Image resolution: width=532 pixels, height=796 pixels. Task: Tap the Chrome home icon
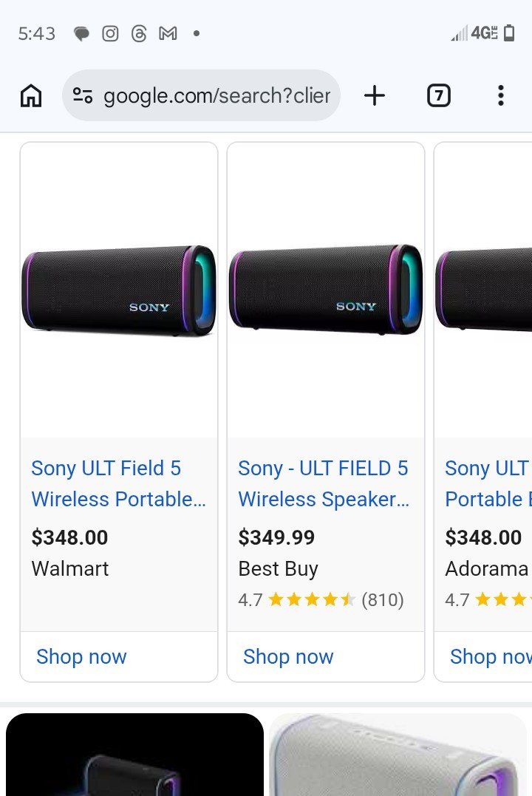(31, 95)
